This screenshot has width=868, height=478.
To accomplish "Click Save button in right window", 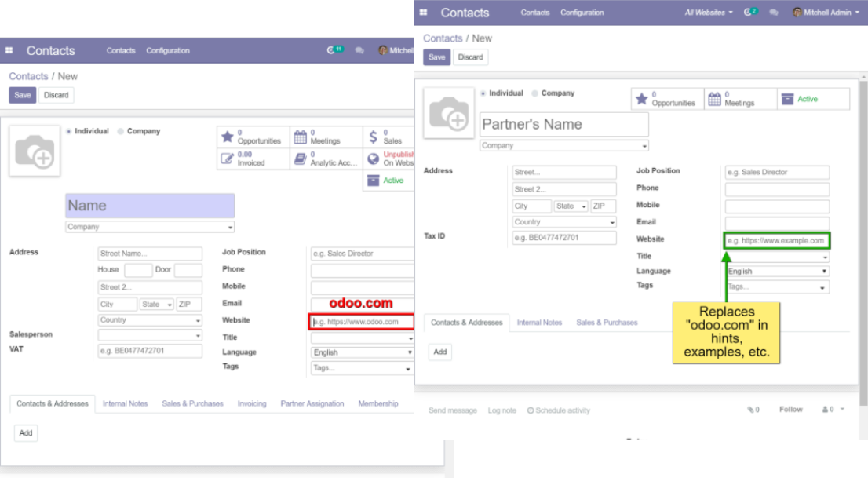I will pyautogui.click(x=437, y=57).
